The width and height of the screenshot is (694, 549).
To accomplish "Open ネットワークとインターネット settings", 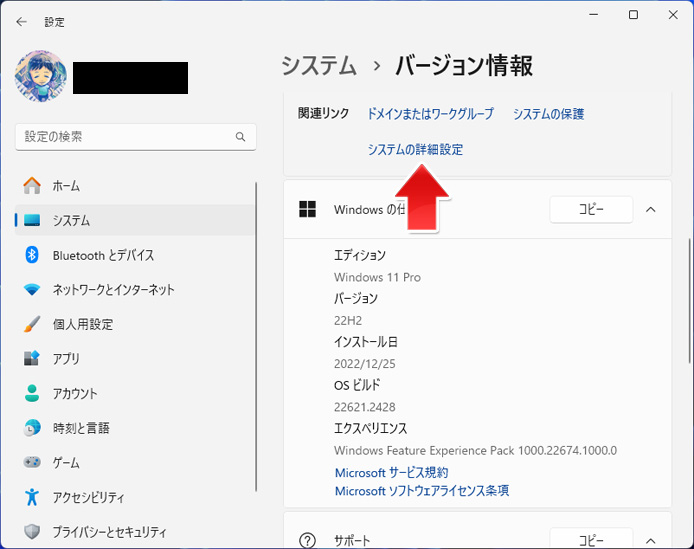I will point(135,290).
